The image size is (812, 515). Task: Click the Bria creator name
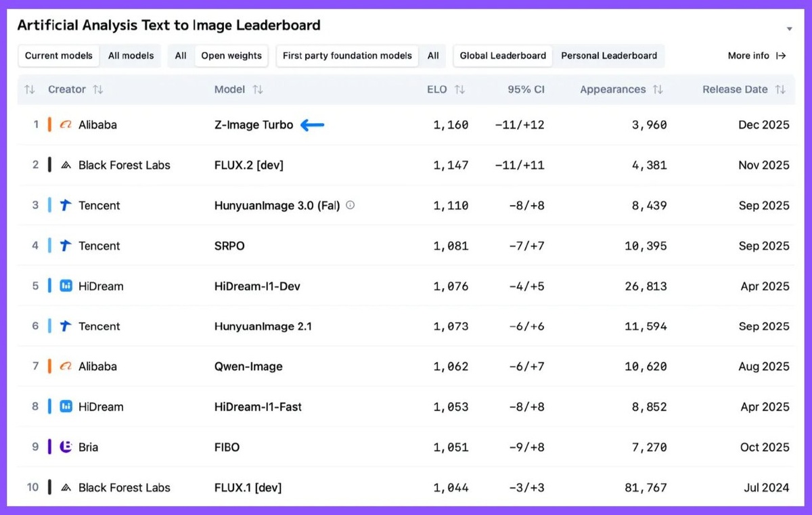tap(88, 447)
